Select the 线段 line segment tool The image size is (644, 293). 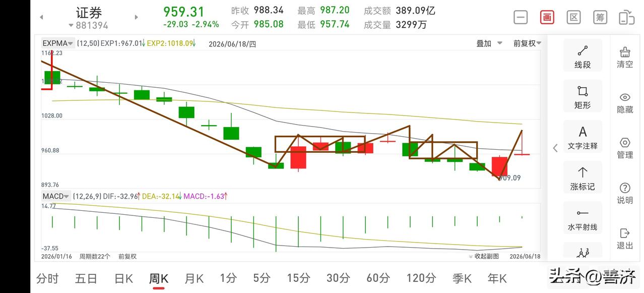pyautogui.click(x=583, y=56)
